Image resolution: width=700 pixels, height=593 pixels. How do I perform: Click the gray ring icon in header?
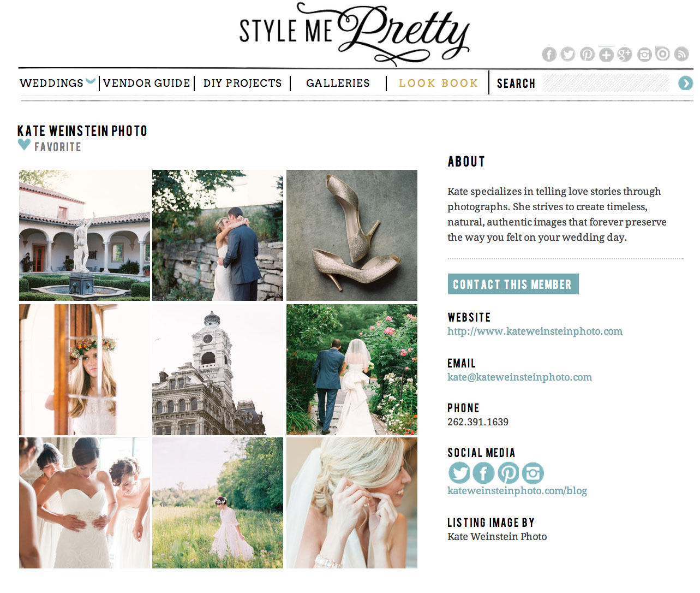tap(662, 54)
